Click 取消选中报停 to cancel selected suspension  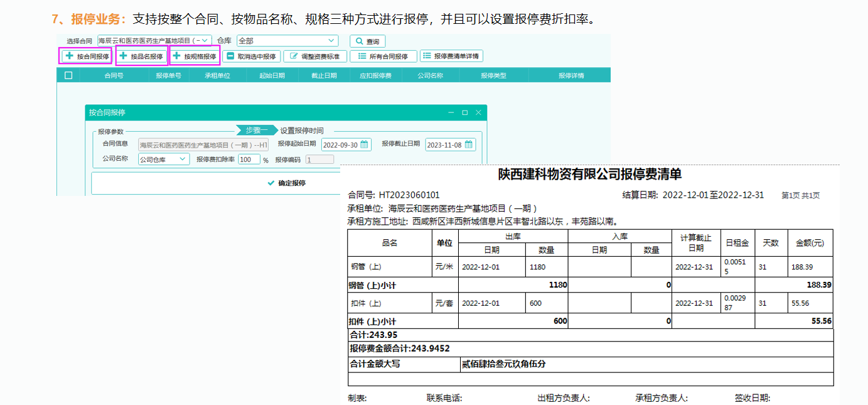point(251,56)
